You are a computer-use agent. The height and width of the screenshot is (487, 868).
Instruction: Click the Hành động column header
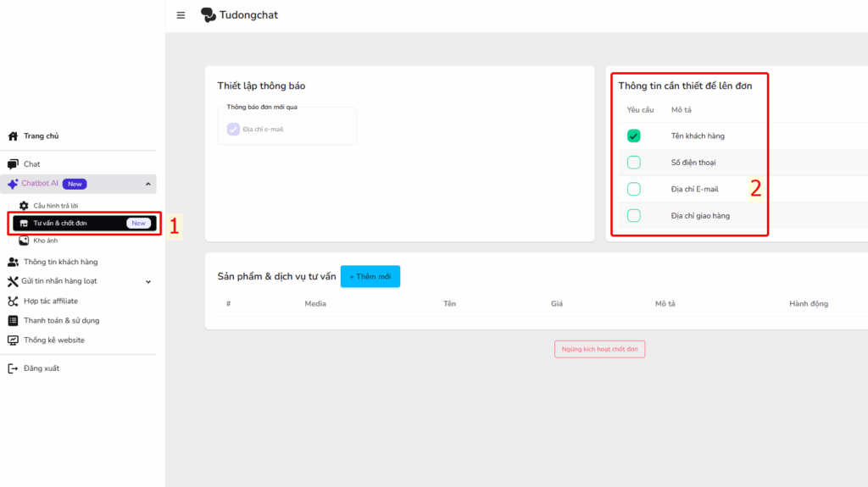point(808,304)
